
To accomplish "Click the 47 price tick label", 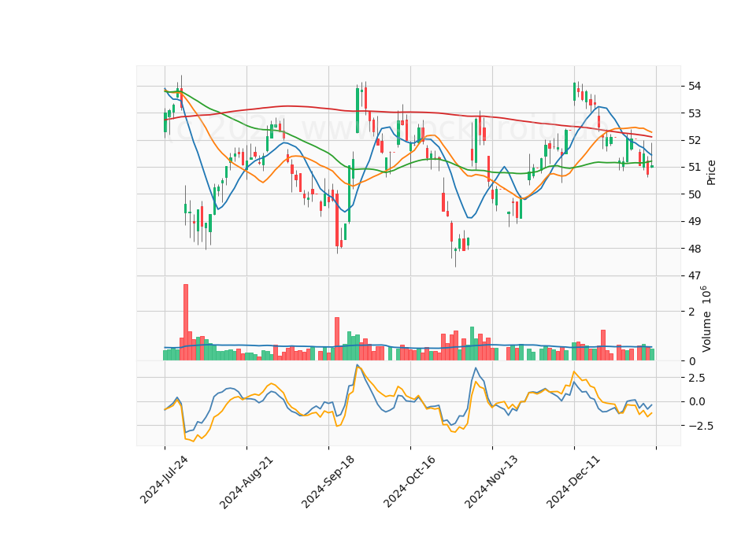I will (x=695, y=275).
